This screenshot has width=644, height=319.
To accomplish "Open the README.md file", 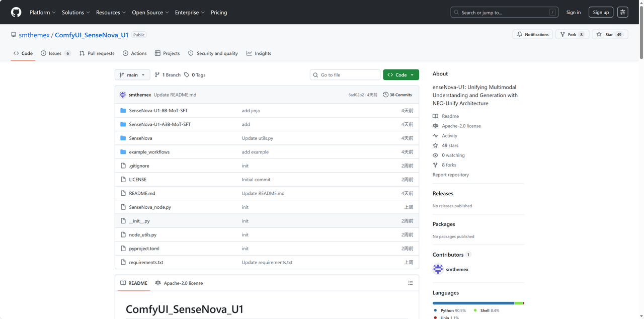I will [x=142, y=193].
